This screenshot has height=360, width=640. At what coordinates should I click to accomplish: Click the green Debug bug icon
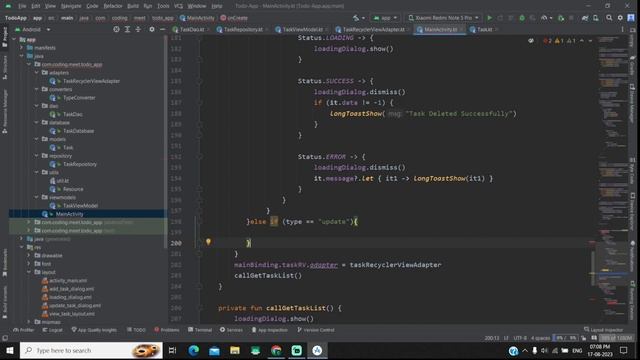pyautogui.click(x=522, y=18)
